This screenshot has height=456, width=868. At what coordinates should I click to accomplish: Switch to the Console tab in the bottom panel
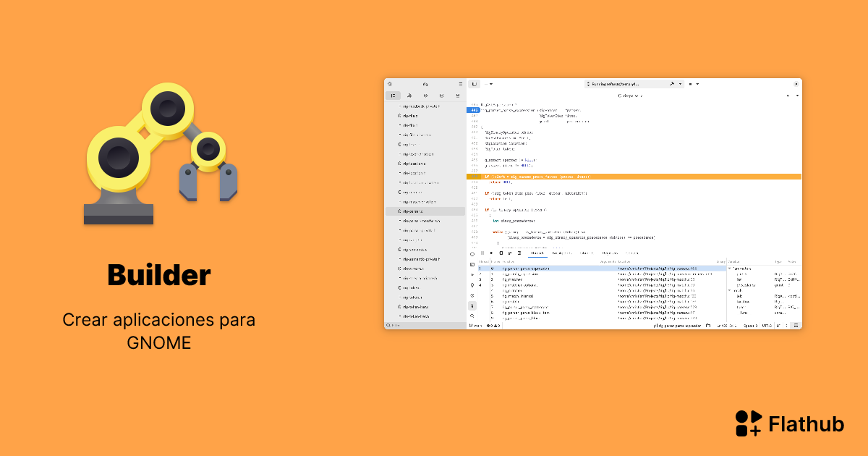click(632, 253)
